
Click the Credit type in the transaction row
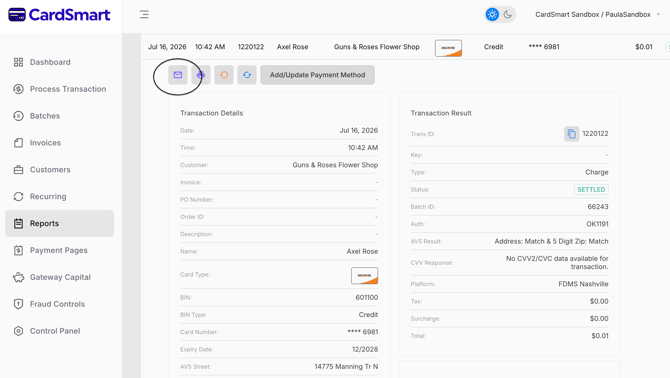(x=493, y=47)
